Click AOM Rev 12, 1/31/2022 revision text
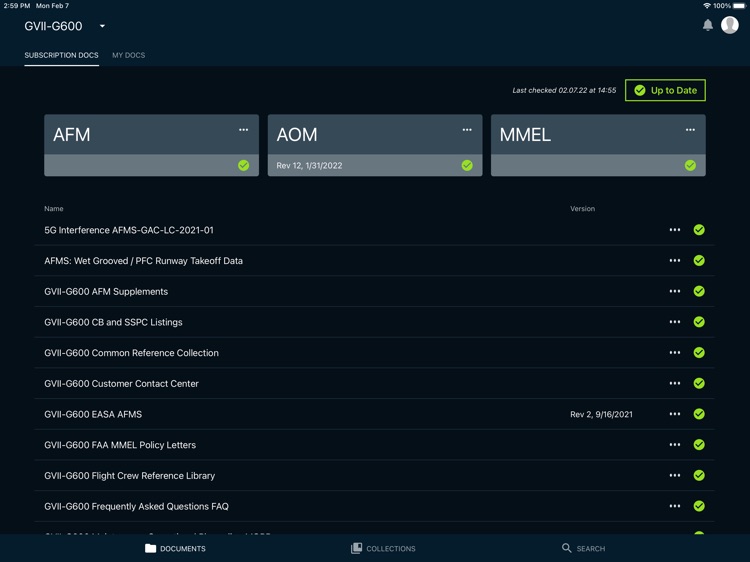The width and height of the screenshot is (750, 562). 309,165
